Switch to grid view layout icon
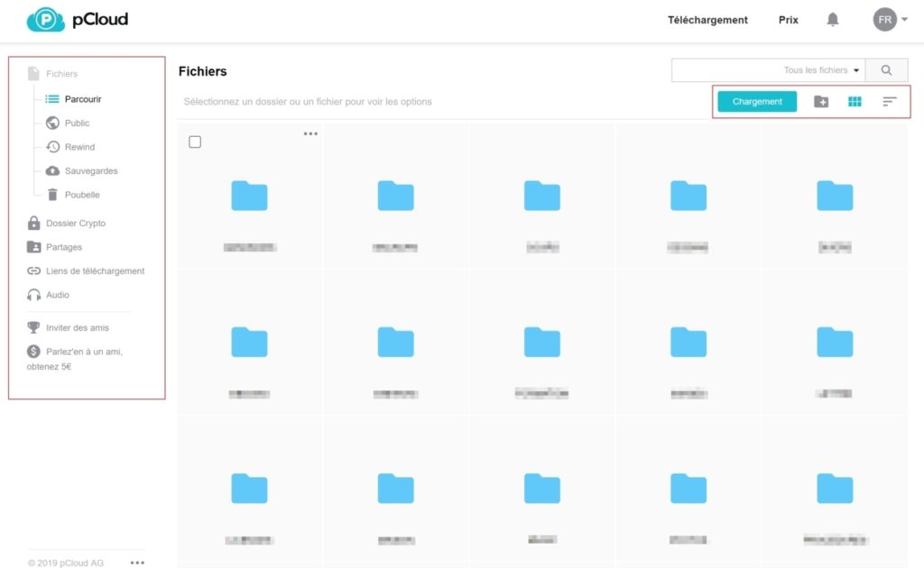The width and height of the screenshot is (924, 568). [855, 102]
